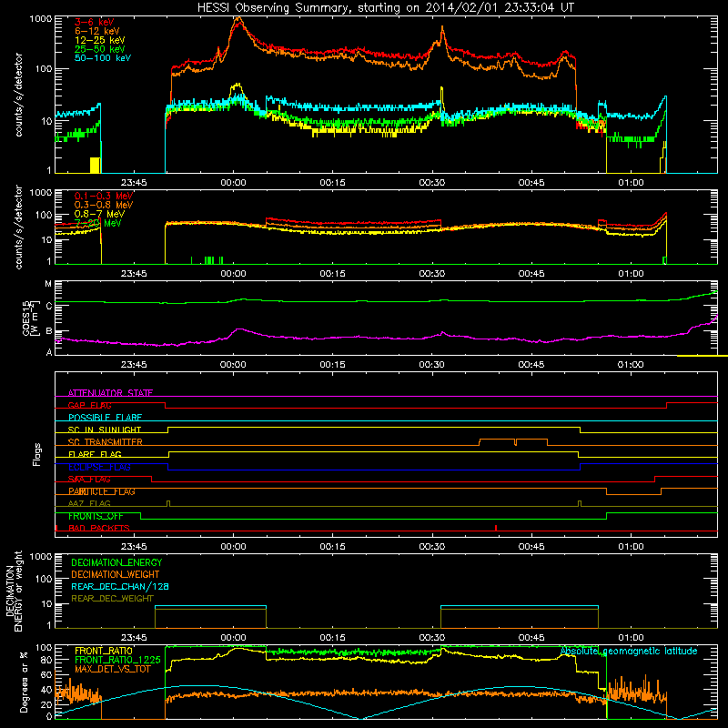Click the vertical Flags axis title

37,454
